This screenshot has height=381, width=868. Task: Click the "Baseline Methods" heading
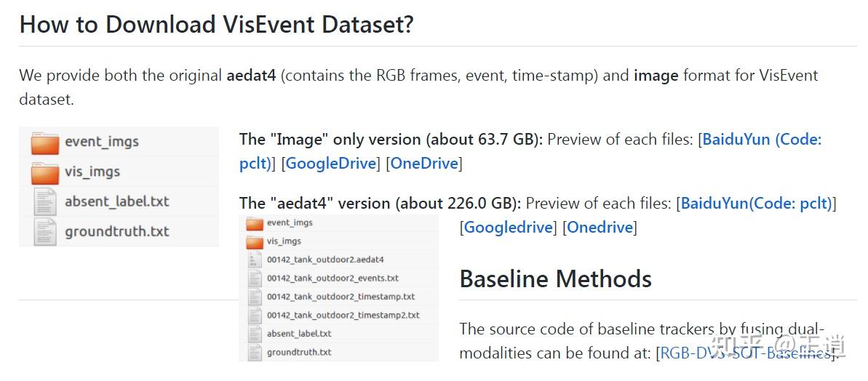click(555, 279)
